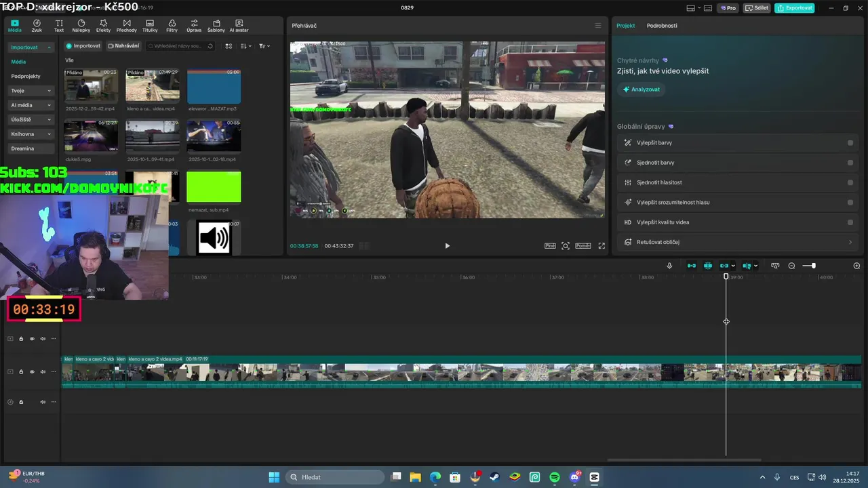Open Spotify from the taskbar
Viewport: 868px width, 488px height.
coord(555,477)
